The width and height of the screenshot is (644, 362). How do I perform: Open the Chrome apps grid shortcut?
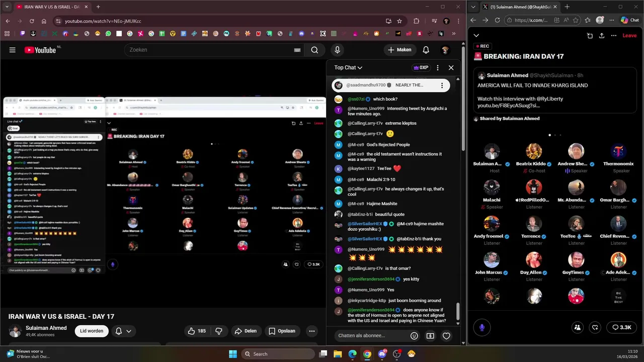pos(7,34)
